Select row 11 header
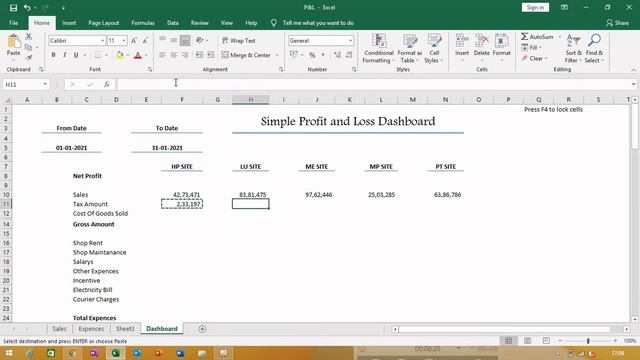The image size is (640, 360). coord(6,204)
